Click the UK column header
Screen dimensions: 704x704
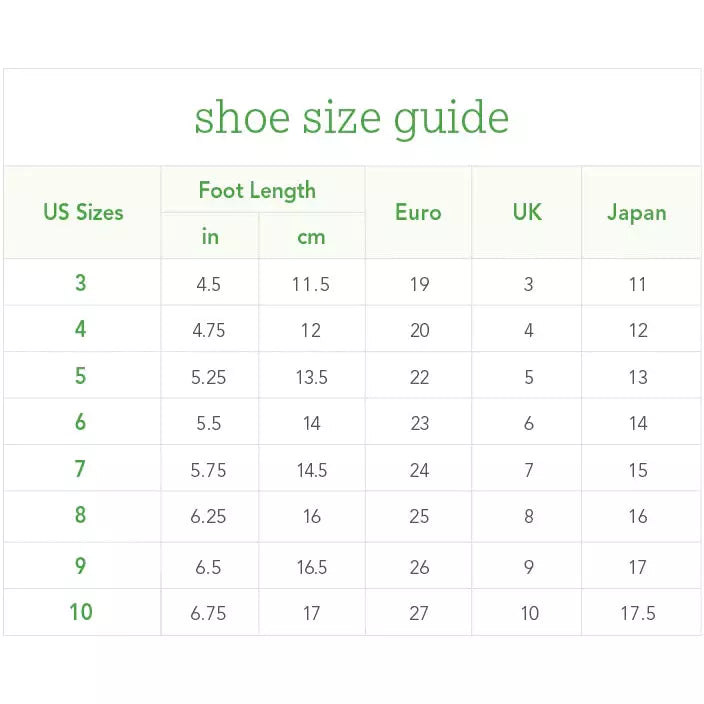pos(527,212)
